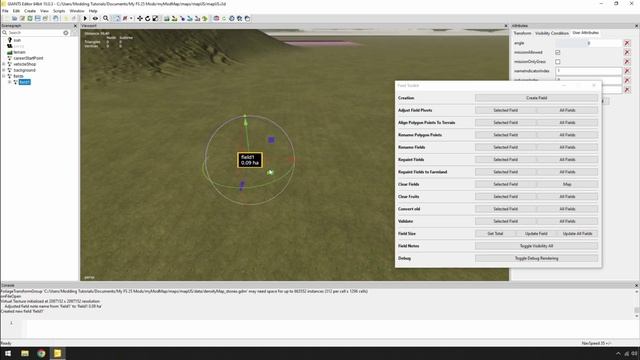The height and width of the screenshot is (360, 640).
Task: Click the Create Field button
Action: click(x=536, y=98)
